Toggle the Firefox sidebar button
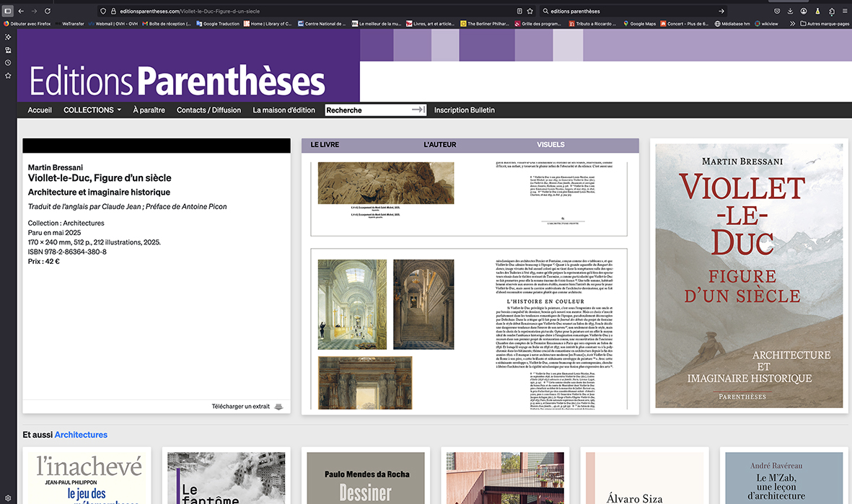Screen dimensions: 852x504 8,11
